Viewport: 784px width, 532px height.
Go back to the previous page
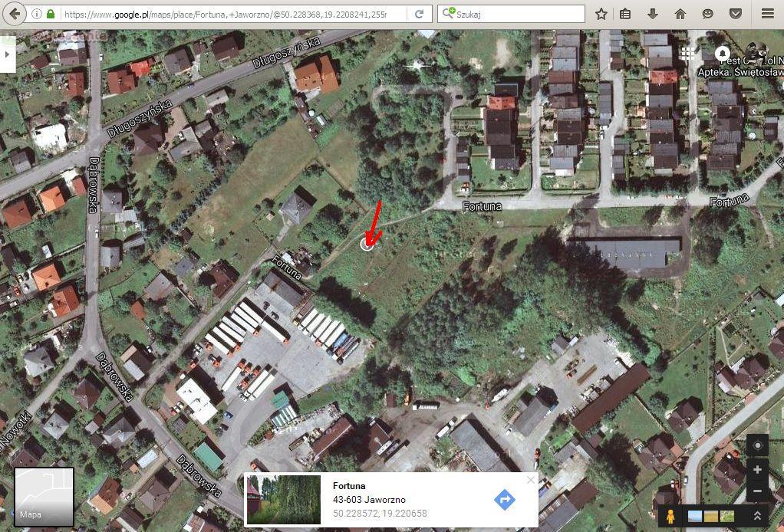pyautogui.click(x=15, y=14)
